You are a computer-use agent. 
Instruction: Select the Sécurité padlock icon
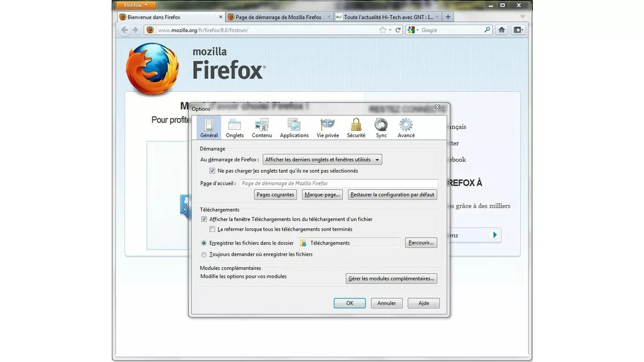(x=355, y=127)
